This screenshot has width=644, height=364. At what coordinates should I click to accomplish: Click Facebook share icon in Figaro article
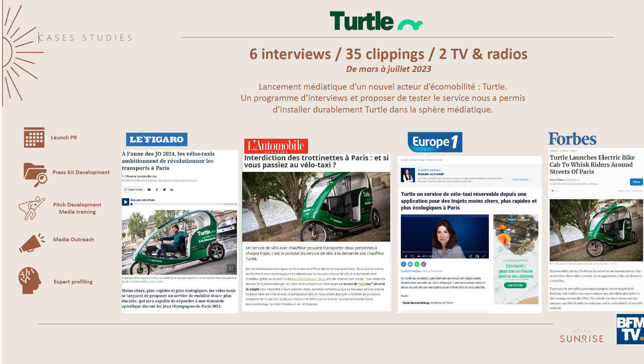coord(157,189)
